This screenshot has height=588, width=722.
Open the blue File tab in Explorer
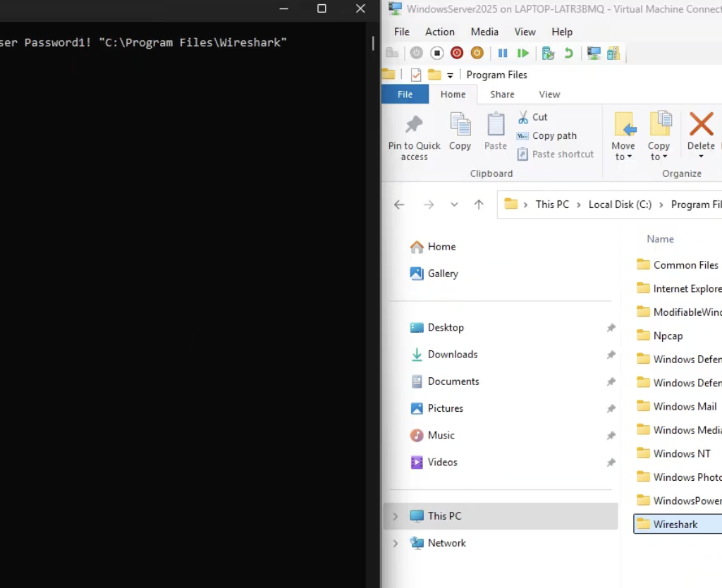click(x=405, y=94)
